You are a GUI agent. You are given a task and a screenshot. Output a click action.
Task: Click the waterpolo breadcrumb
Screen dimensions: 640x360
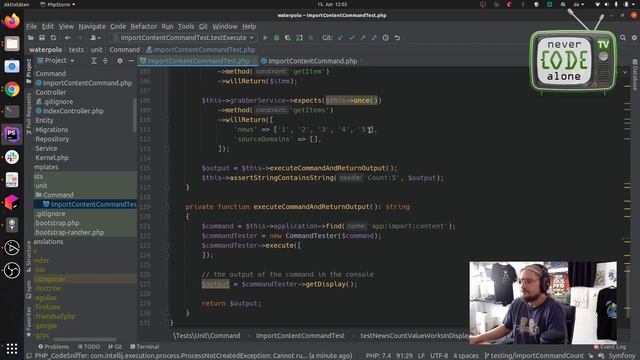tap(46, 50)
